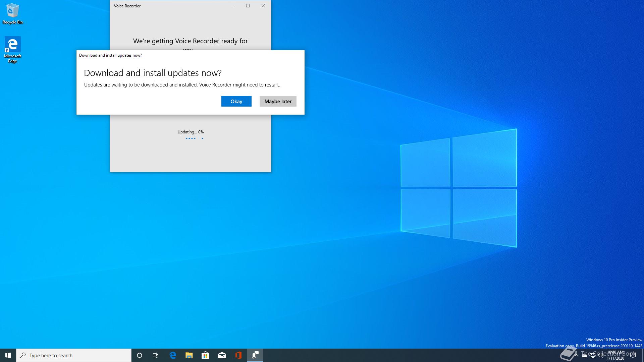Click the 'Updates are waiting' message text
Screen dimensions: 644x362
click(x=182, y=85)
